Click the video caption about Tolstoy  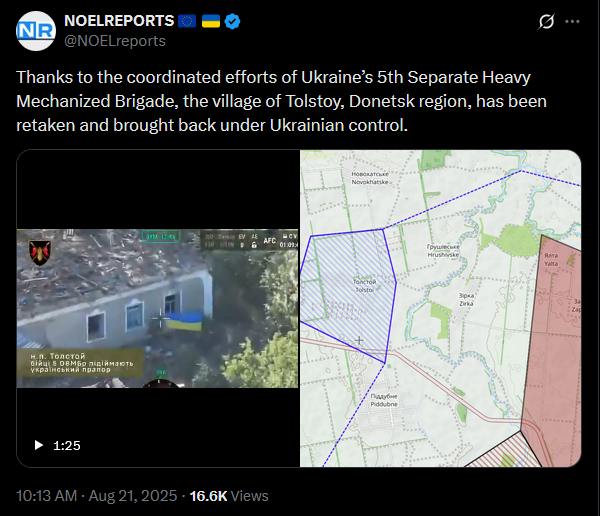point(82,363)
